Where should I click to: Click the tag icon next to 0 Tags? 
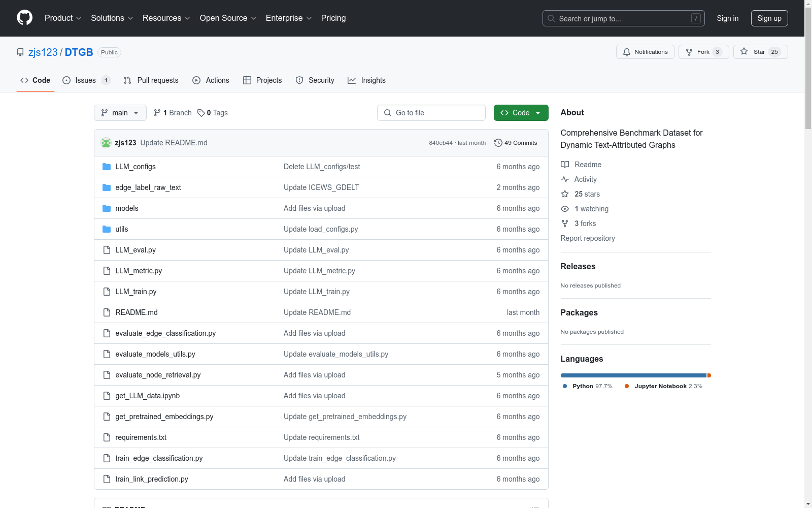pyautogui.click(x=201, y=113)
